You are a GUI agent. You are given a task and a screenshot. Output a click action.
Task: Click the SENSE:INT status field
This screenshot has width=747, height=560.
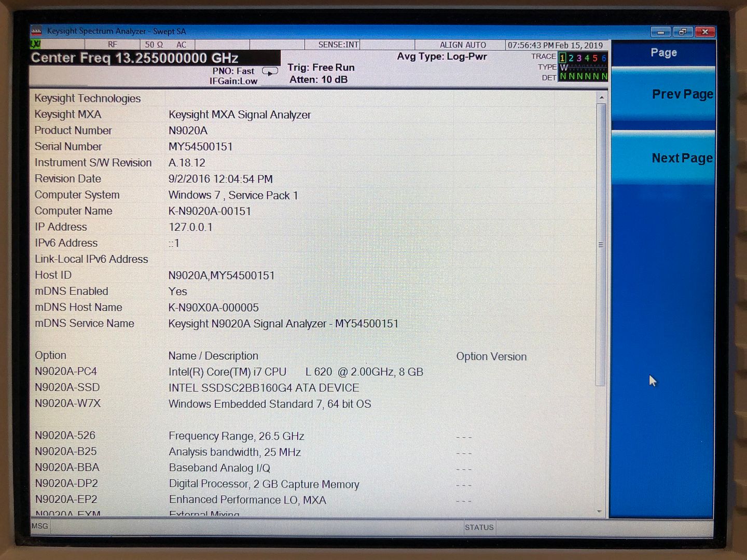coord(338,45)
